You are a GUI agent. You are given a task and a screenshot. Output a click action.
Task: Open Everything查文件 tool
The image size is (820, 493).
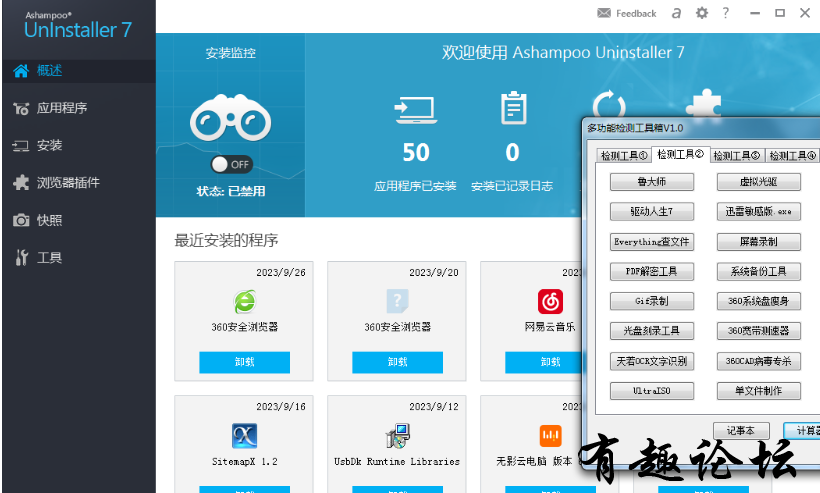coord(652,242)
